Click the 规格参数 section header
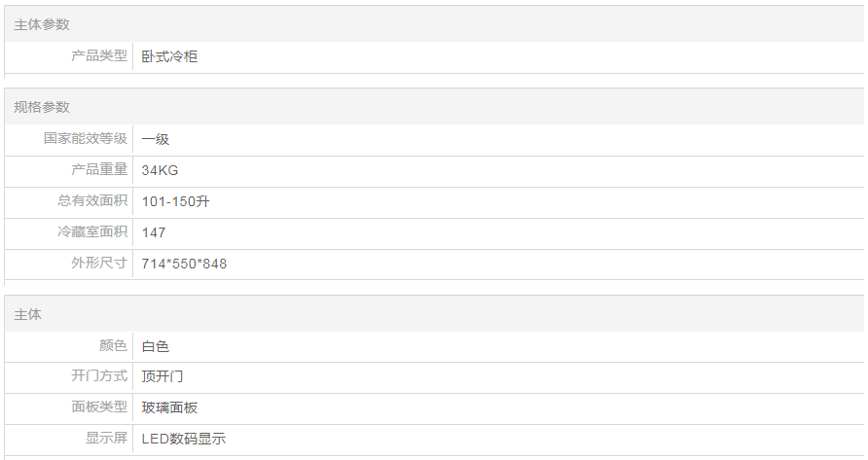 42,107
